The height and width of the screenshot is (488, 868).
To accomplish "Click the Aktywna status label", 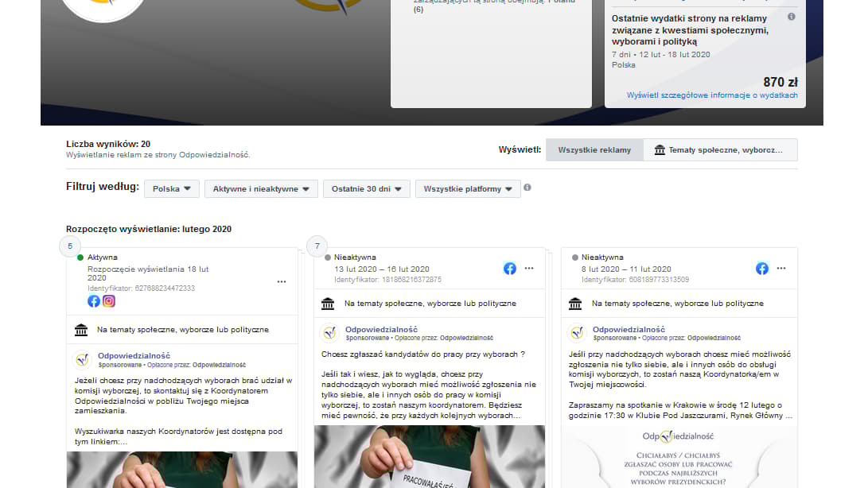I will [103, 258].
